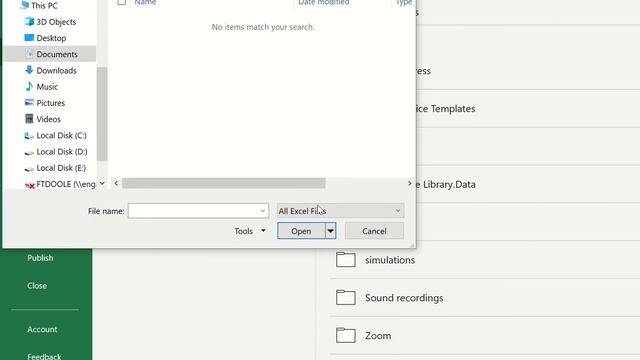
Task: Select Documents in the navigation tree
Action: coord(57,54)
